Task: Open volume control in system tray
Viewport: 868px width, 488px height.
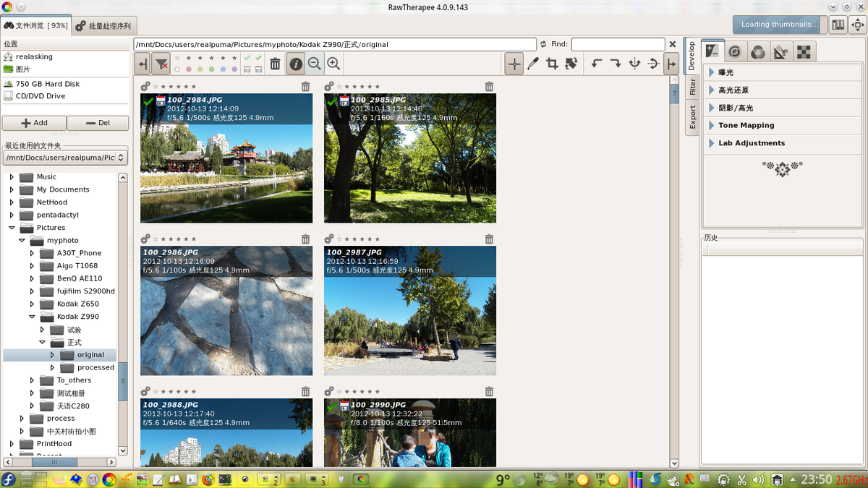Action: click(x=759, y=479)
